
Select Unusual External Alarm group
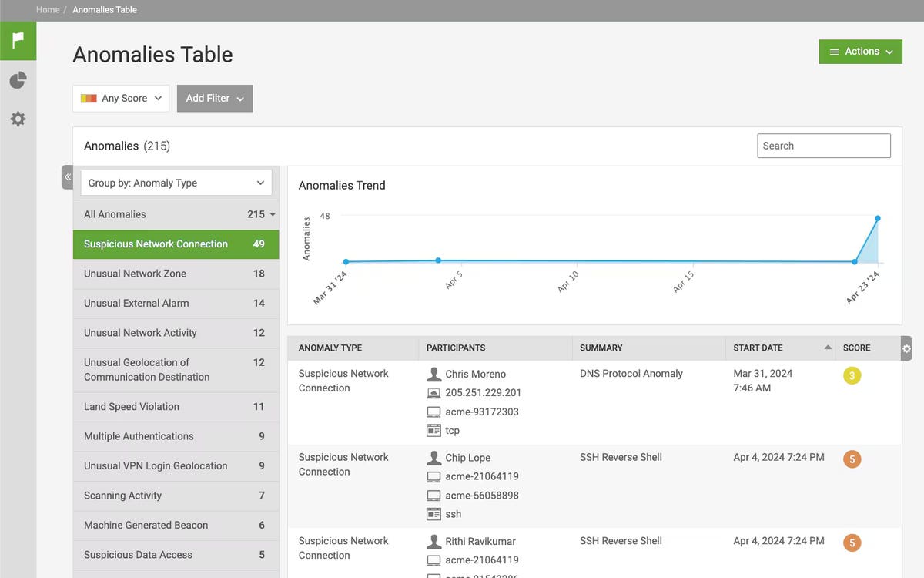[176, 303]
